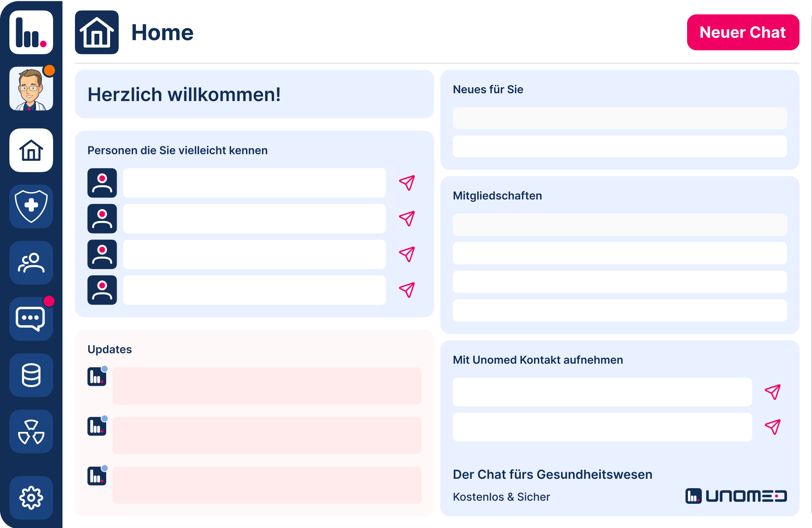Viewport: 812px width, 528px height.
Task: Open the medical shield section
Action: click(31, 207)
